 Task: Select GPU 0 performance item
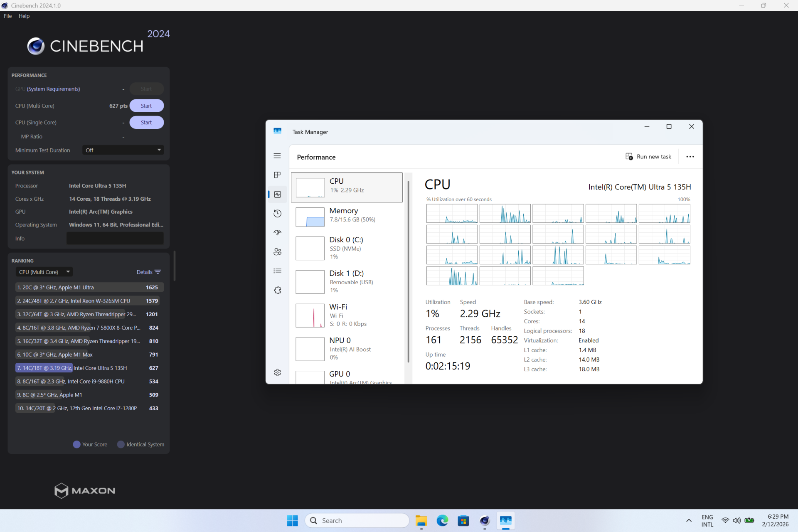click(347, 376)
